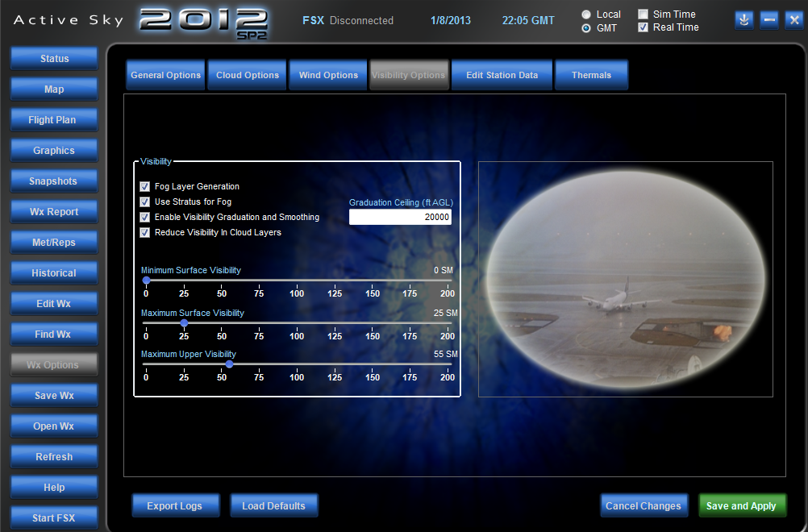Open the Historical weather page

(x=54, y=273)
